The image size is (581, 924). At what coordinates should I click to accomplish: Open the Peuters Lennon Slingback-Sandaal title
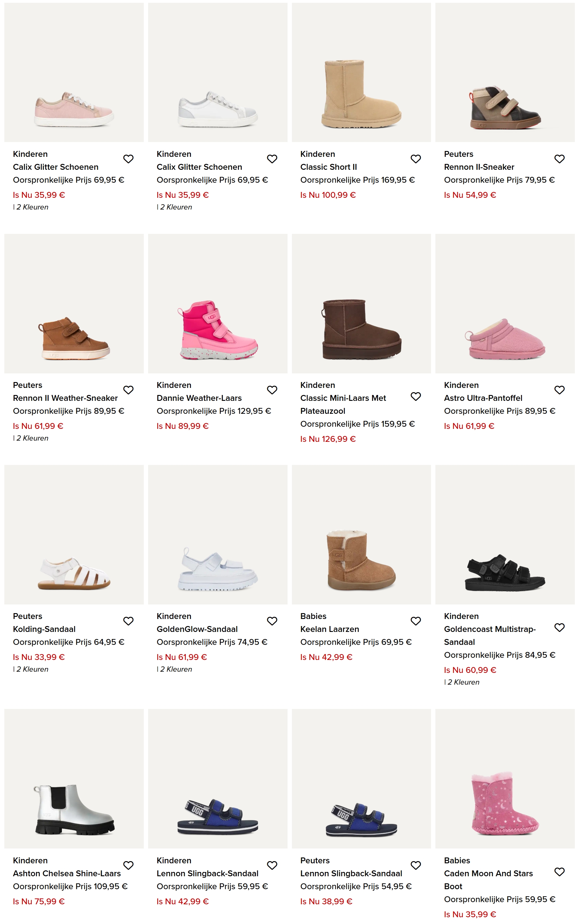(x=351, y=873)
